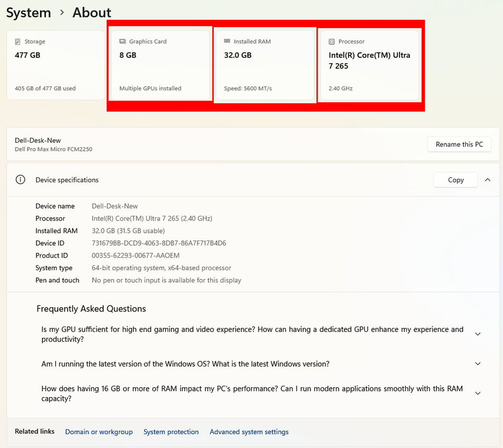Click the 'Product ID' row label
This screenshot has height=448, width=503.
(x=52, y=256)
